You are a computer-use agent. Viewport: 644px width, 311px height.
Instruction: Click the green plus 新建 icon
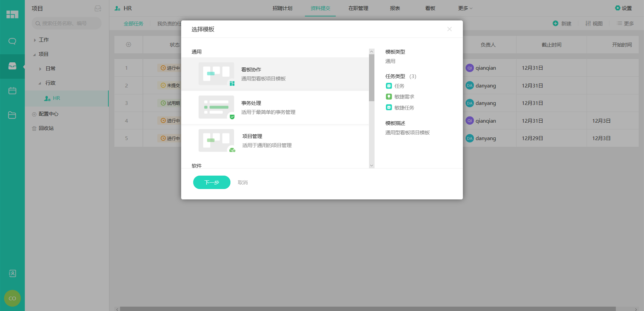555,23
